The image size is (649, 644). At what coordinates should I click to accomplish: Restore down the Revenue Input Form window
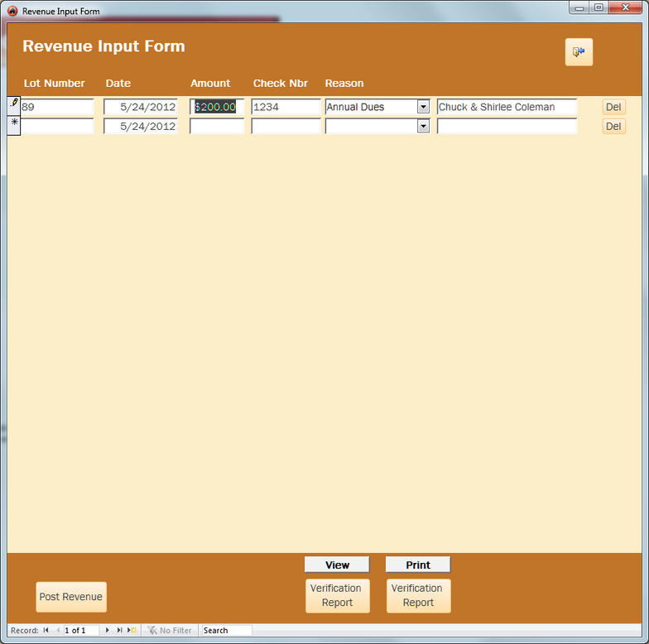599,7
